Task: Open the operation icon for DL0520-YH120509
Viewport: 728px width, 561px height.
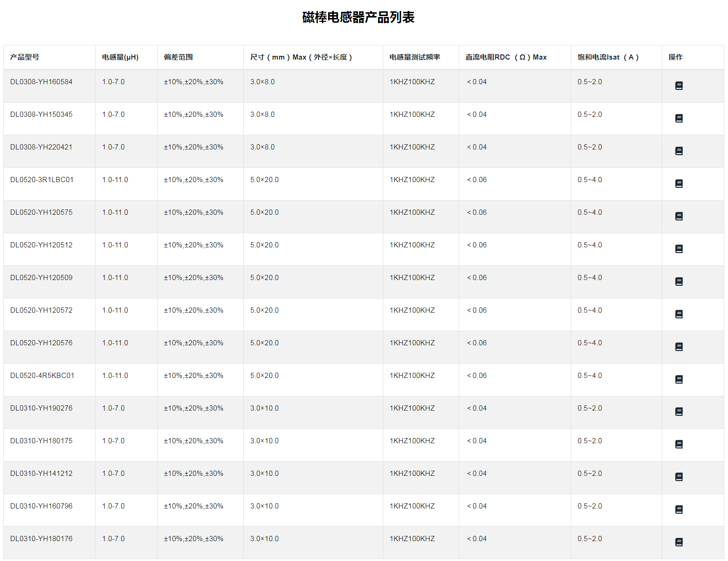Action: [679, 281]
